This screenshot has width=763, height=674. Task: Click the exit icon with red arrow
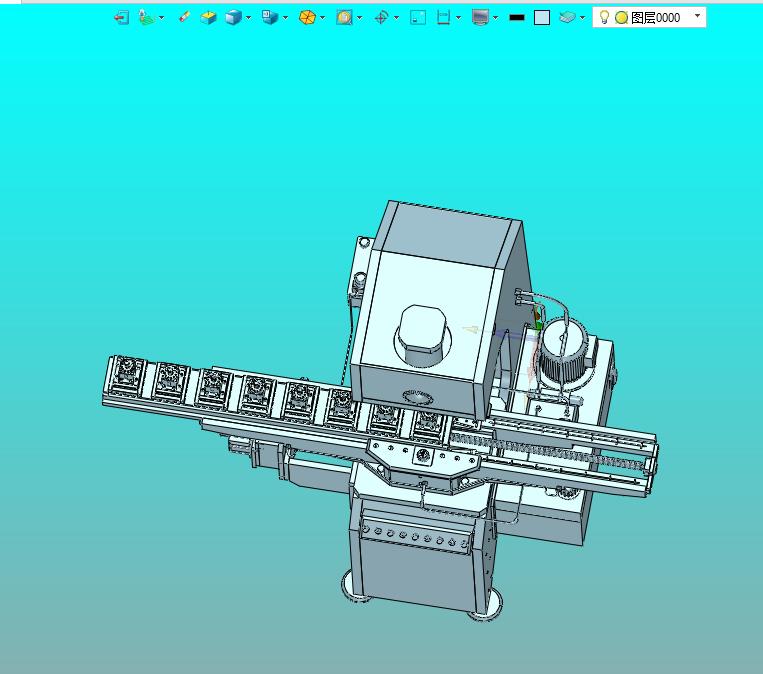[121, 18]
